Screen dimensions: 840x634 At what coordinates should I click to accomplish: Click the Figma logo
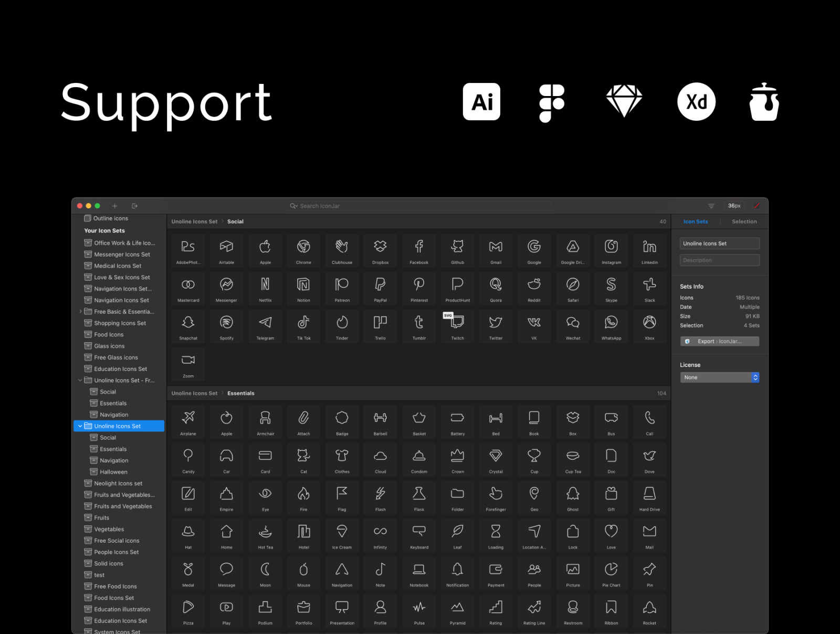[552, 103]
